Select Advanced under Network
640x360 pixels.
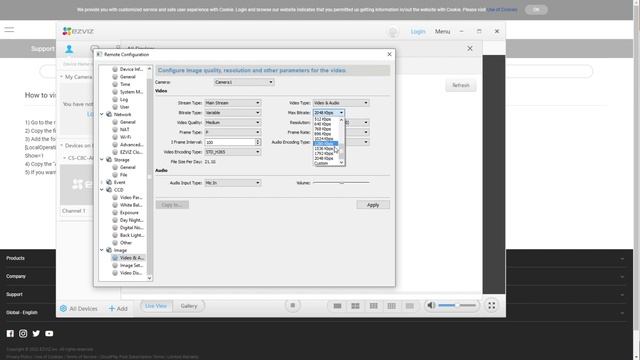(131, 145)
